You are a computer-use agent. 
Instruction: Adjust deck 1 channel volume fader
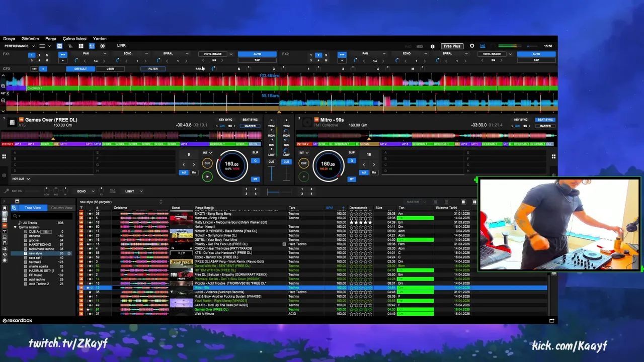(x=272, y=173)
